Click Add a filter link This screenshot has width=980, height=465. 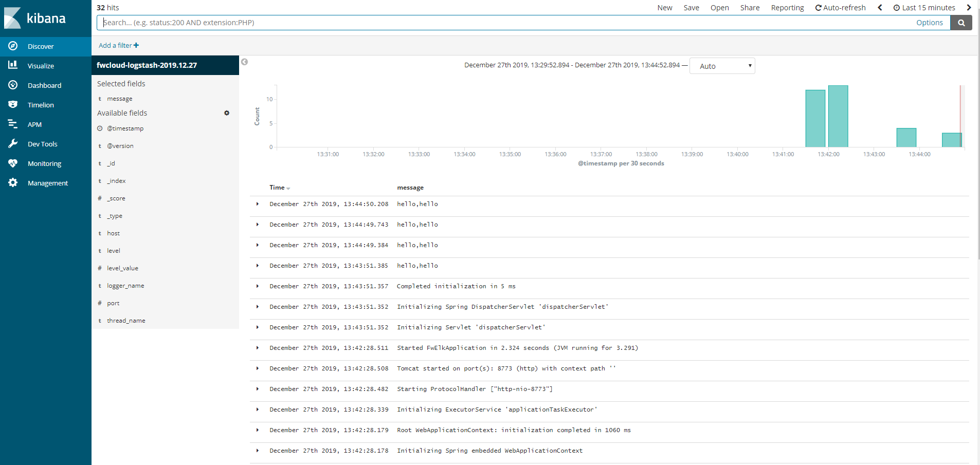click(x=119, y=45)
